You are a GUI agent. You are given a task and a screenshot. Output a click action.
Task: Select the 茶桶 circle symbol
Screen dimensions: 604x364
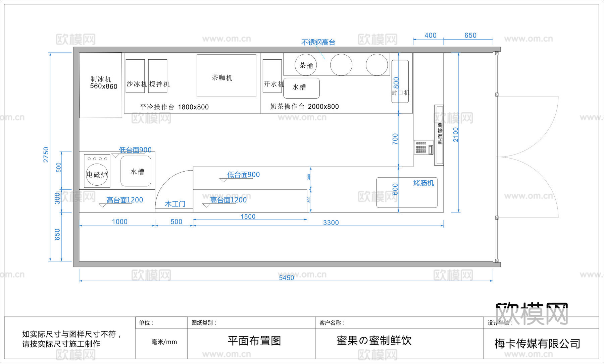(305, 65)
